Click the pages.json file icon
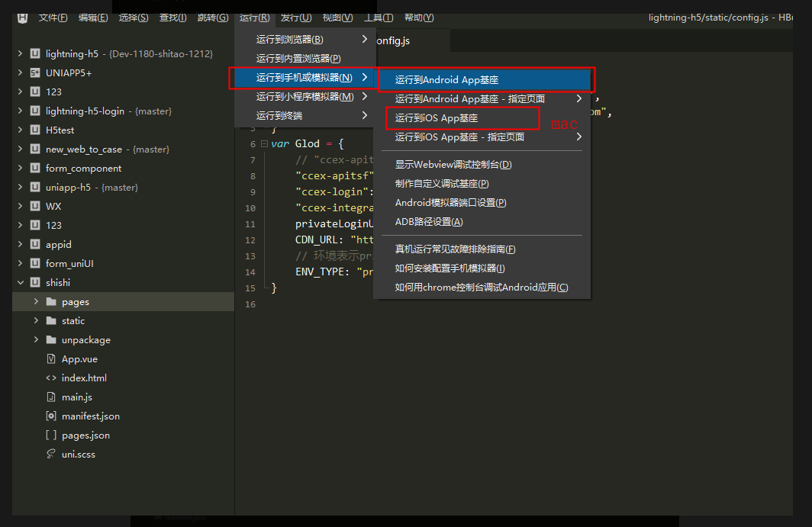The width and height of the screenshot is (812, 527). click(x=51, y=435)
